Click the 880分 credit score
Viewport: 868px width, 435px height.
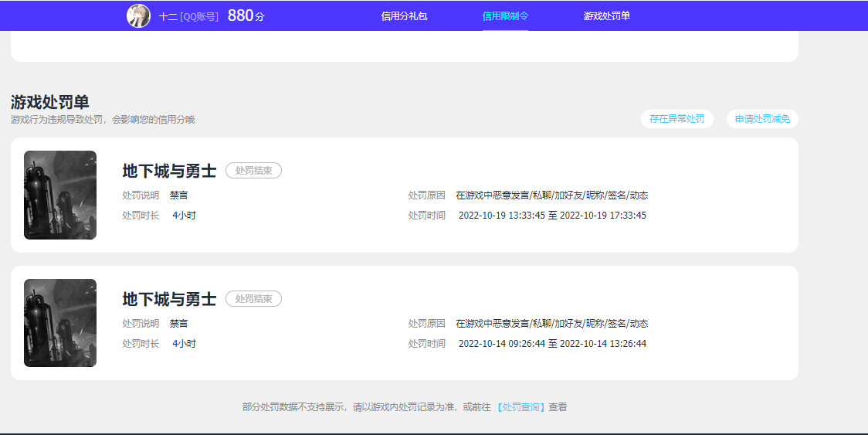tap(246, 15)
